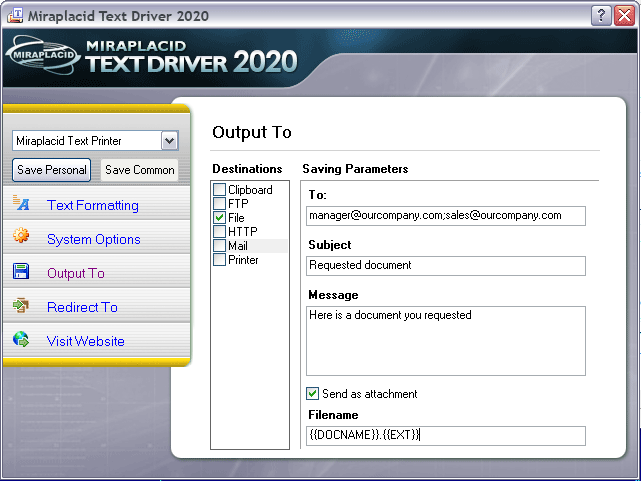Click the Message text area
This screenshot has height=481, width=641.
tap(446, 341)
